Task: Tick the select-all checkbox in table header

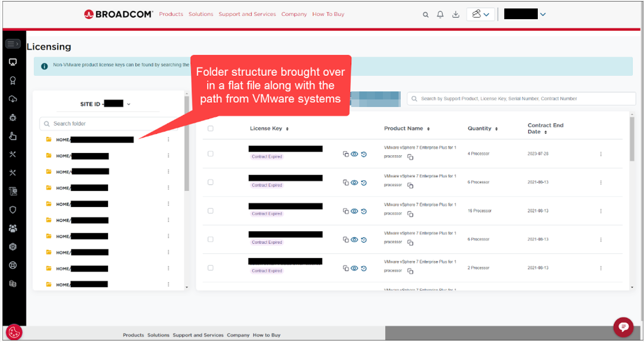Action: point(210,128)
